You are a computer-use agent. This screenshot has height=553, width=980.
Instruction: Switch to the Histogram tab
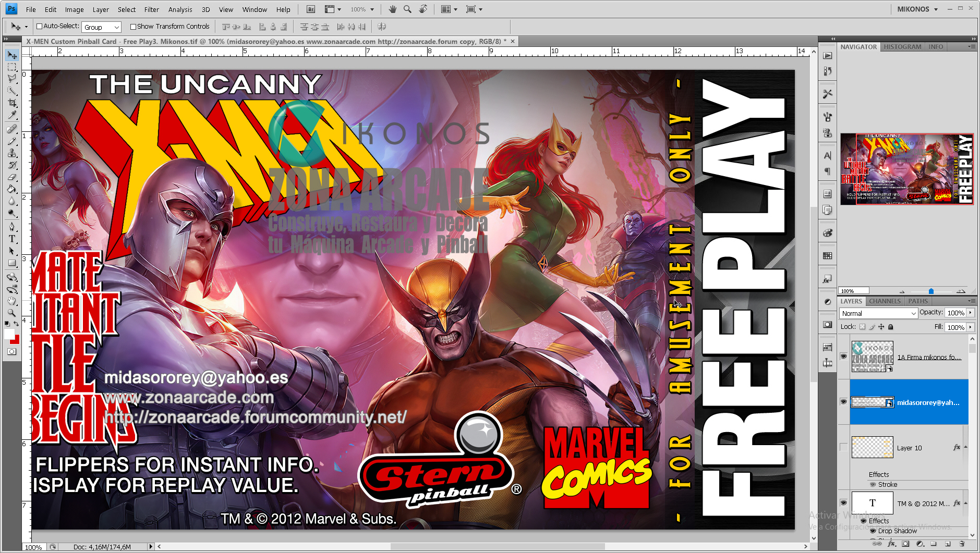[x=902, y=47]
